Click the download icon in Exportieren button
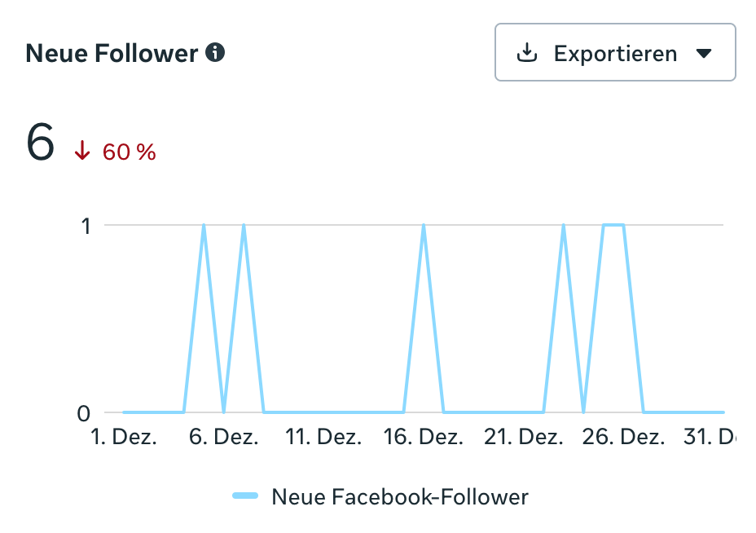The width and height of the screenshot is (756, 533). (527, 53)
